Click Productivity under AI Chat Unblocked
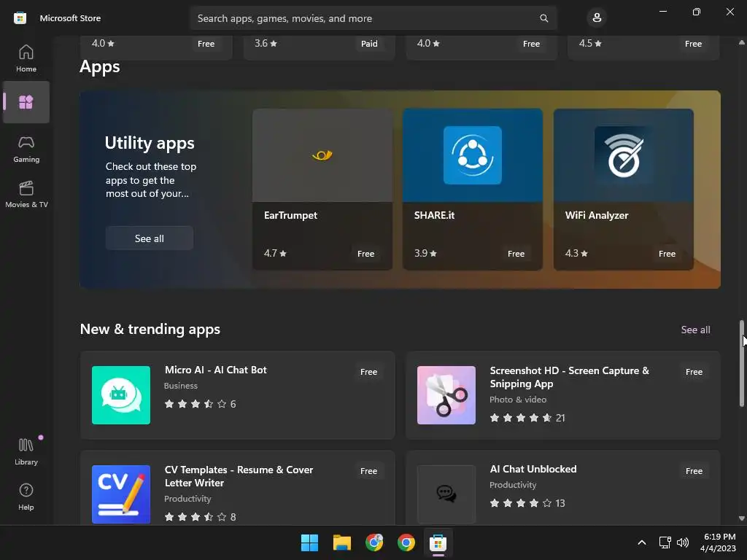This screenshot has height=560, width=747. pos(513,485)
